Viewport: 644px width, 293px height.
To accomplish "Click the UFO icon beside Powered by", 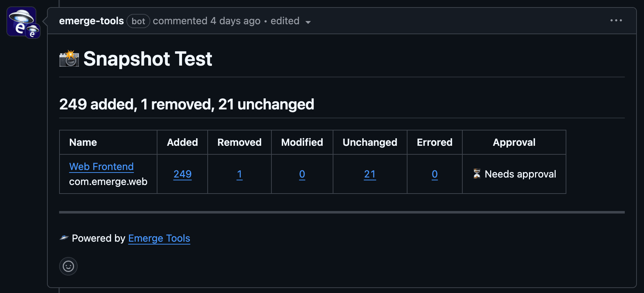I will tap(64, 238).
